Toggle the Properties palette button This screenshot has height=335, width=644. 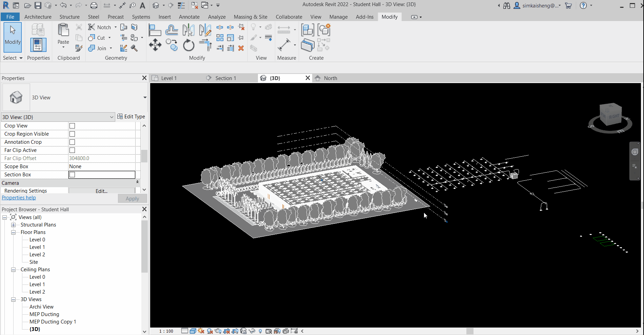38,45
